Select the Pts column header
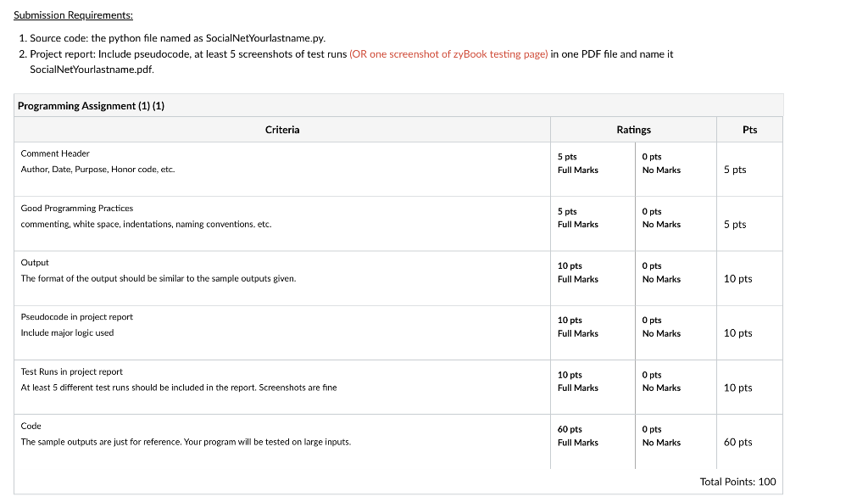The width and height of the screenshot is (868, 502). (748, 129)
